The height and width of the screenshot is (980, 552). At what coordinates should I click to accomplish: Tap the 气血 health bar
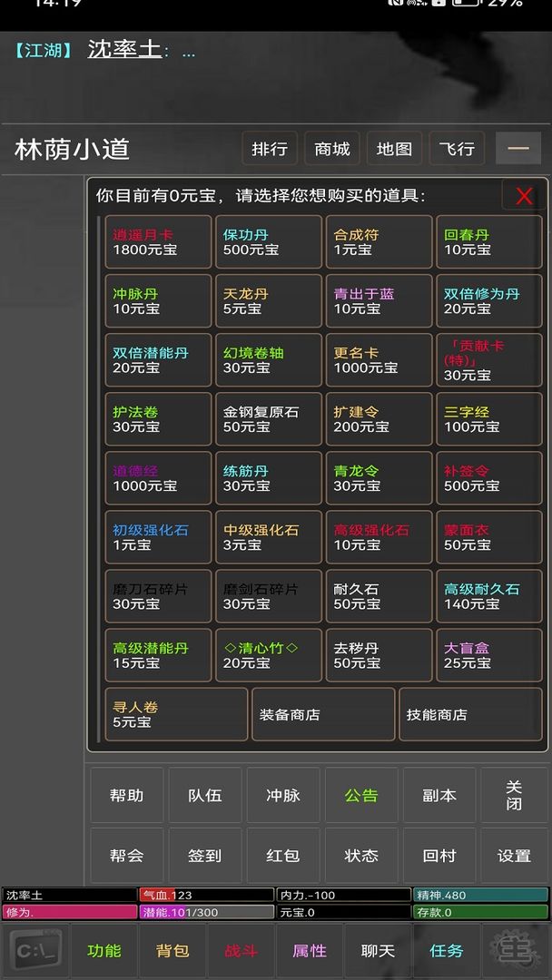coord(205,895)
